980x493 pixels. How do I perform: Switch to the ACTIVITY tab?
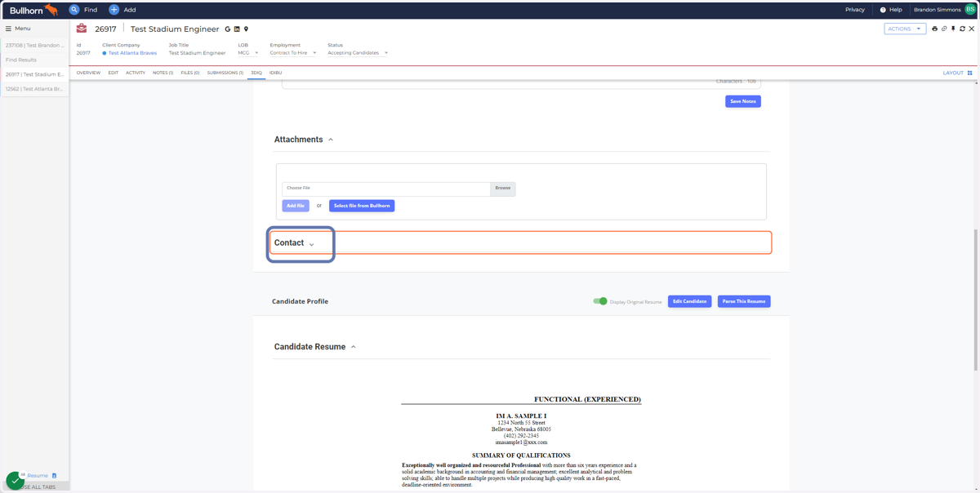pyautogui.click(x=136, y=73)
